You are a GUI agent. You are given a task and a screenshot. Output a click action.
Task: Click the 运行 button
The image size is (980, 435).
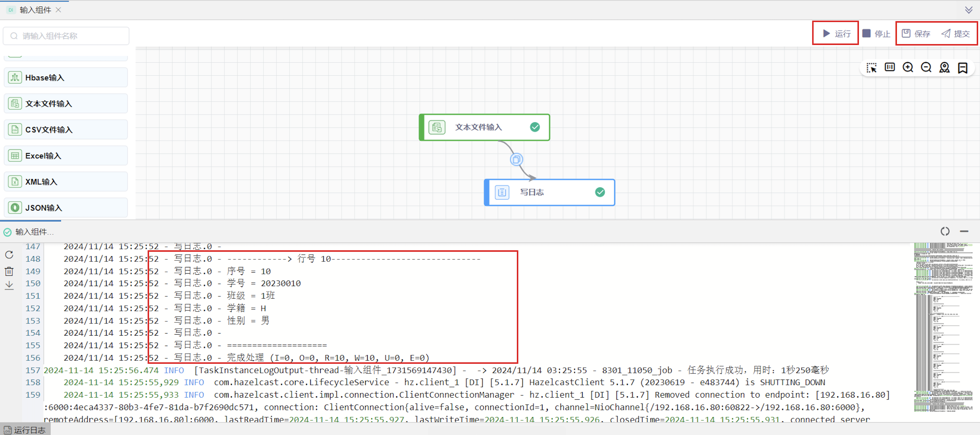tap(836, 34)
